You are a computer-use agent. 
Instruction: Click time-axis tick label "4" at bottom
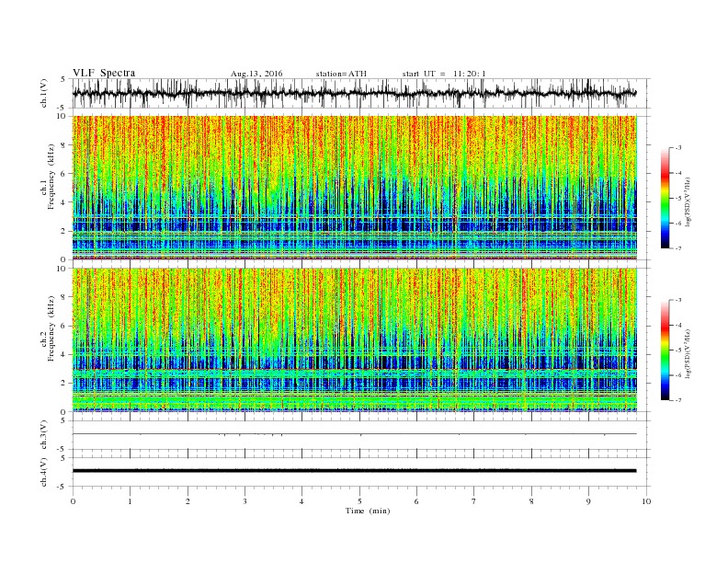[301, 501]
